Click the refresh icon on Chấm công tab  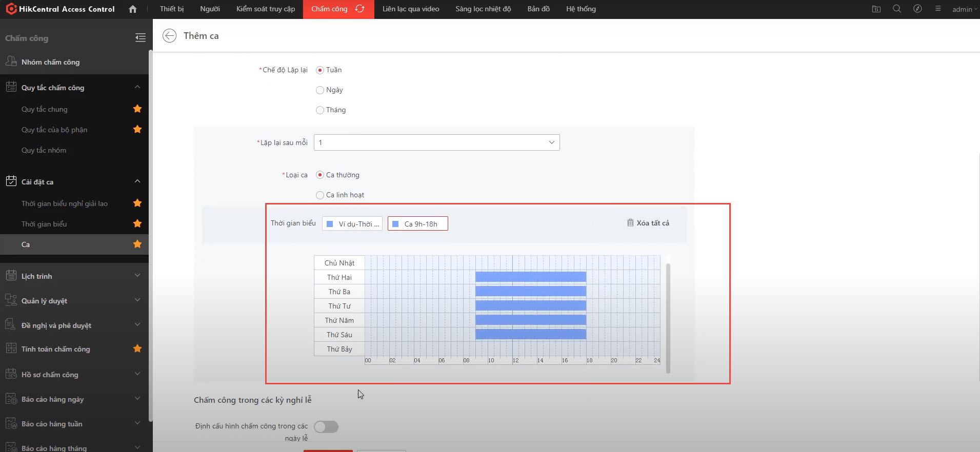pos(360,9)
